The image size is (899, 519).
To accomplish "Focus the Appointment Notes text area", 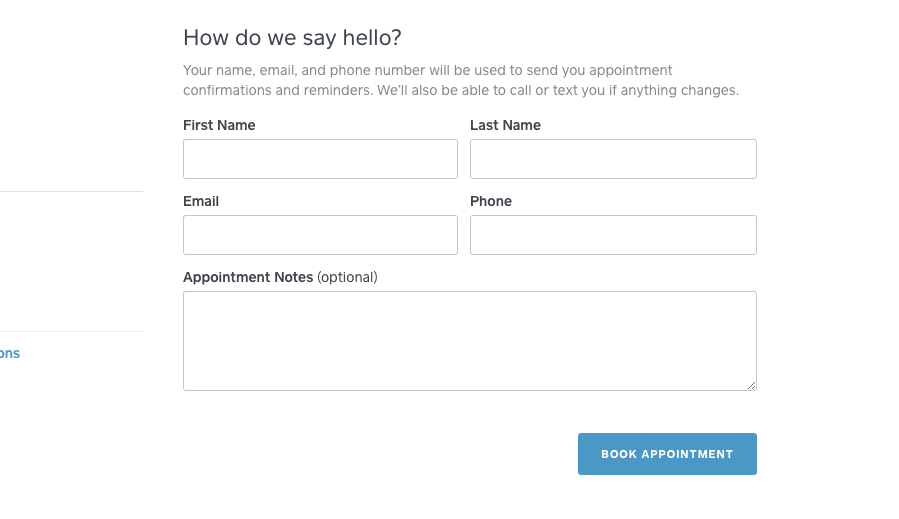I will pos(469,340).
